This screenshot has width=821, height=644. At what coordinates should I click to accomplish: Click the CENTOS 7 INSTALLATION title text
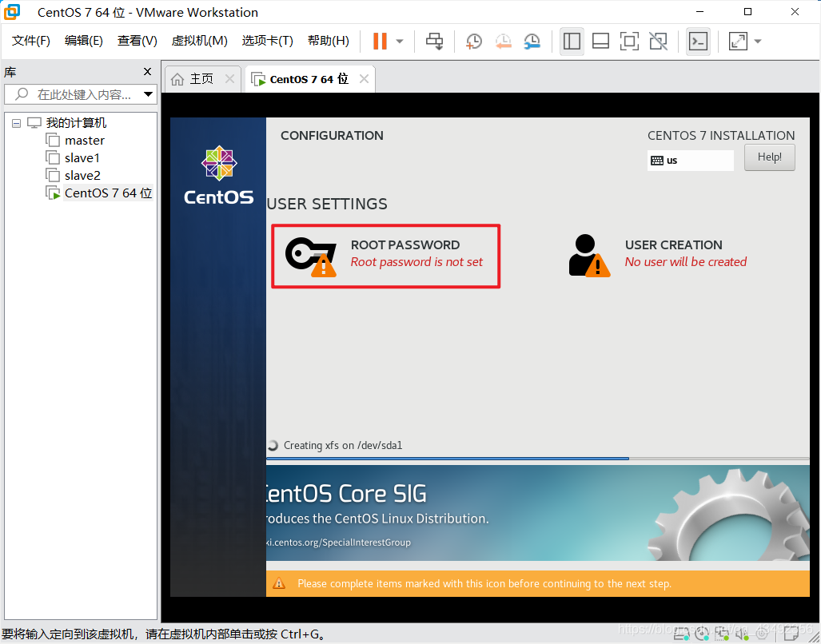pyautogui.click(x=721, y=136)
